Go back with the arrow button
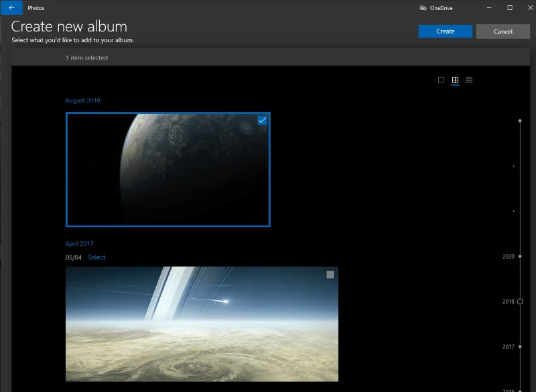The image size is (536, 392). click(11, 7)
